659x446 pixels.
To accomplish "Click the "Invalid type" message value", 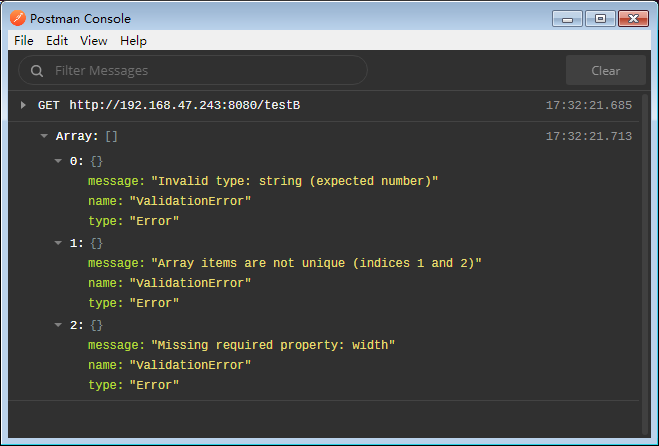I will coord(295,181).
